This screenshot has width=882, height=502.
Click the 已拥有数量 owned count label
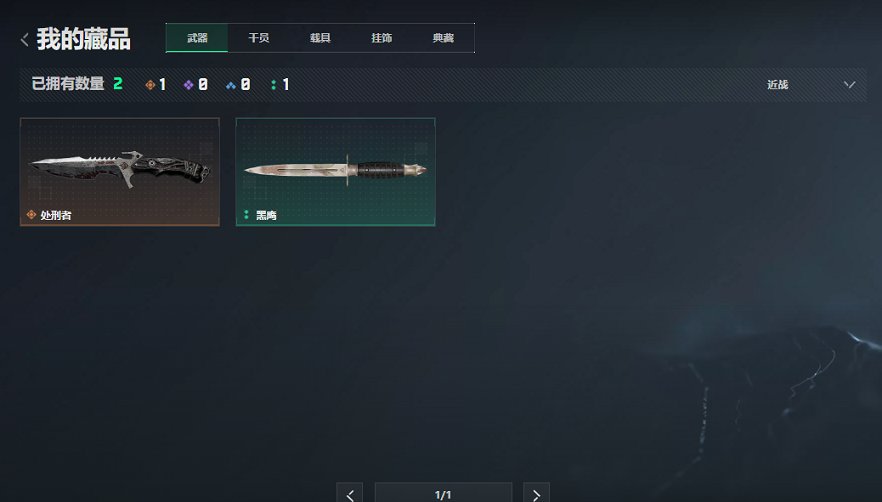(x=68, y=84)
